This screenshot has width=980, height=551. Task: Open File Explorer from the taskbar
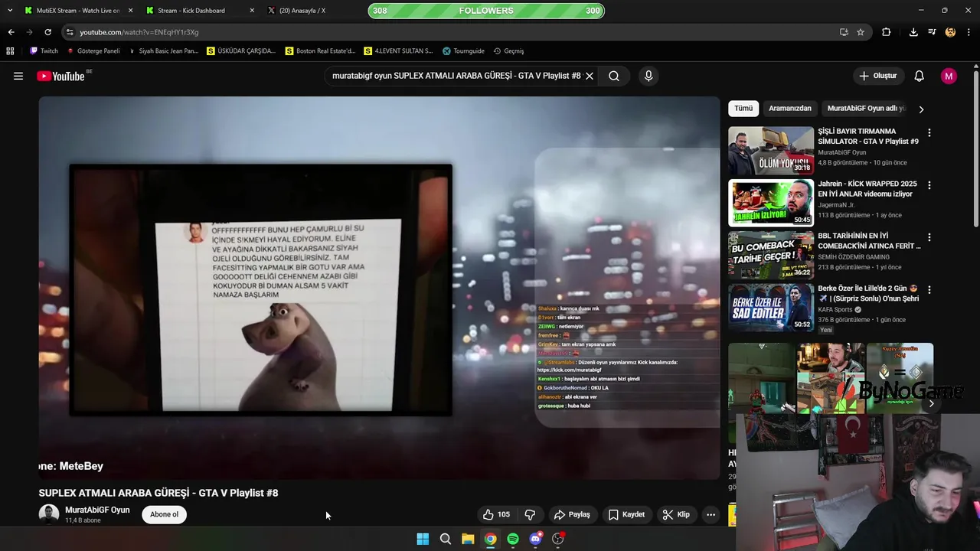[468, 539]
